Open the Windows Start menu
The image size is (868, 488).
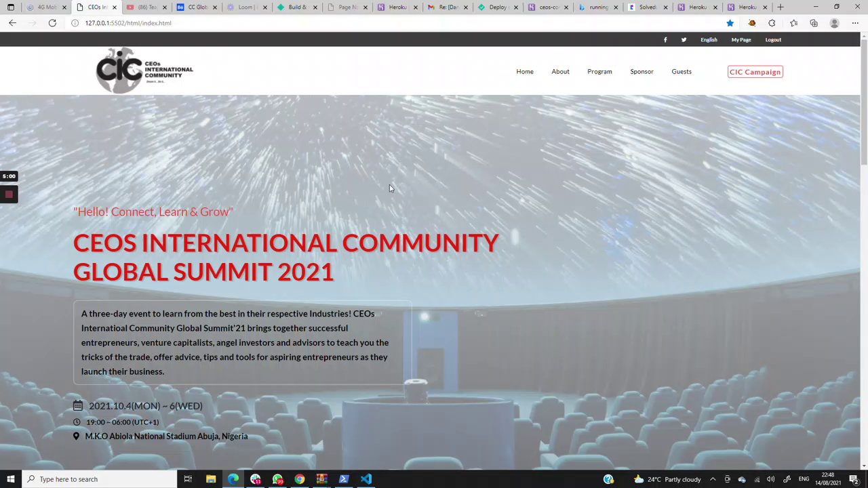(x=11, y=479)
